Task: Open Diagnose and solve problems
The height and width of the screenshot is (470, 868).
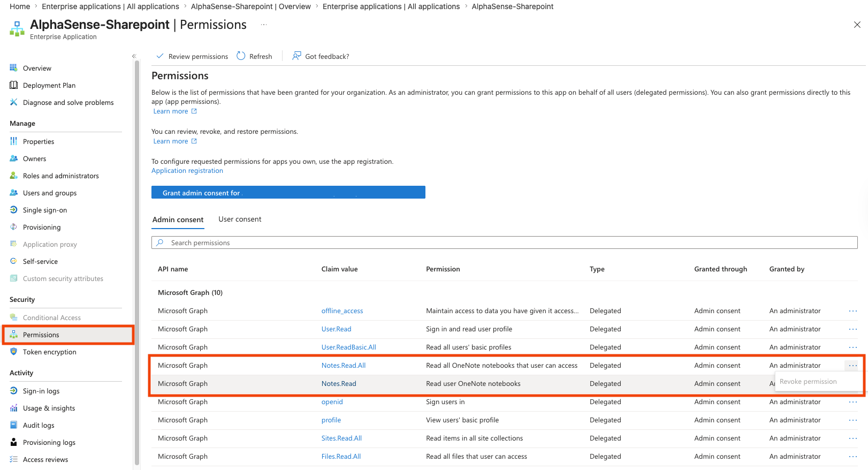Action: pyautogui.click(x=68, y=102)
